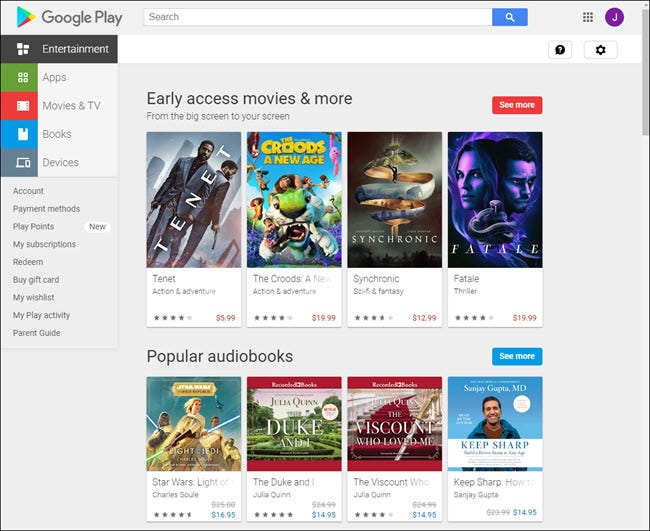Click Popular audiobooks heading
The width and height of the screenshot is (650, 531).
coord(220,356)
